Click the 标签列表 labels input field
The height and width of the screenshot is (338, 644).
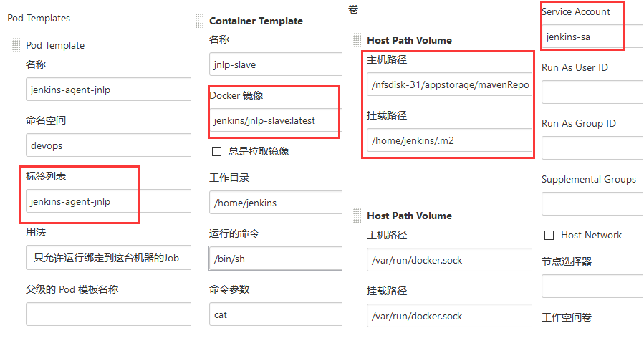pyautogui.click(x=108, y=201)
